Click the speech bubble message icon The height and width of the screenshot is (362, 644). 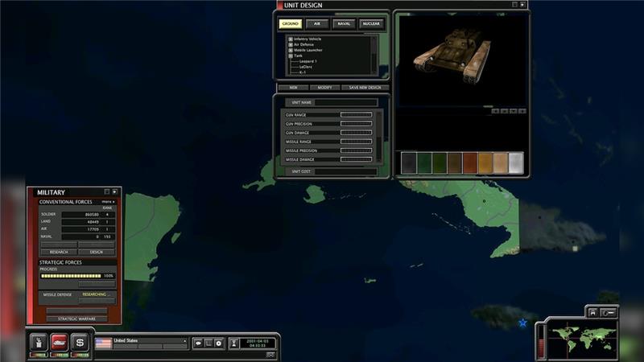click(x=198, y=343)
